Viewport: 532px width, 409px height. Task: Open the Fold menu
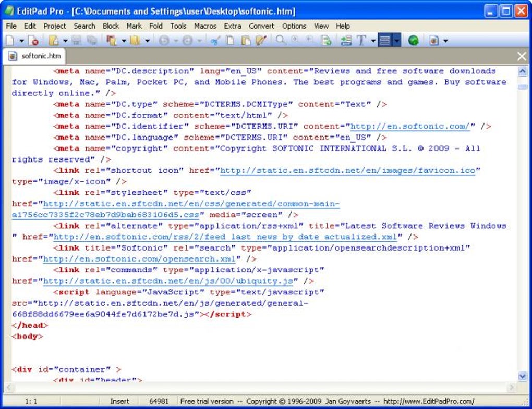pyautogui.click(x=156, y=26)
